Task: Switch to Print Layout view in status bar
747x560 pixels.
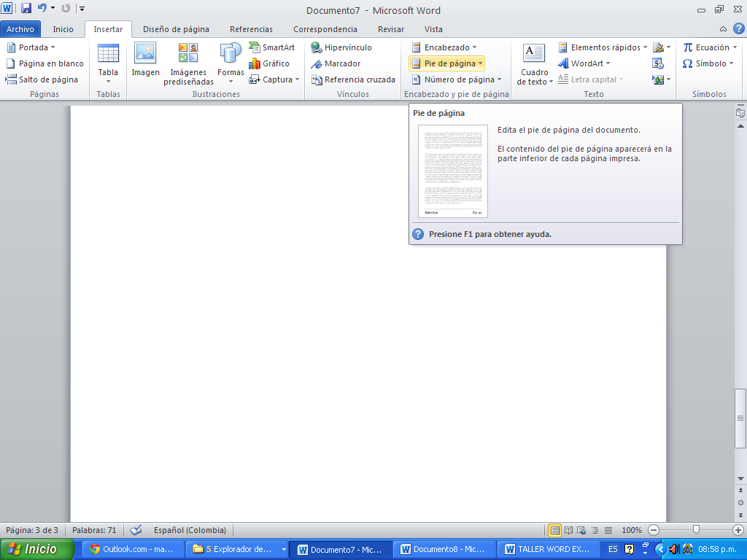Action: (x=555, y=530)
